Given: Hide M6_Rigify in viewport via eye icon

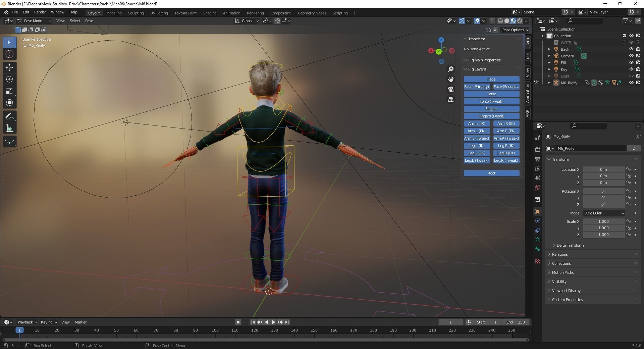Looking at the screenshot, I should tap(631, 83).
